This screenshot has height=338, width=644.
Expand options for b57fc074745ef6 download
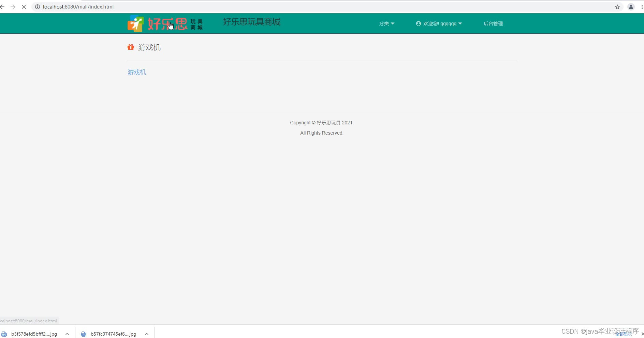146,334
